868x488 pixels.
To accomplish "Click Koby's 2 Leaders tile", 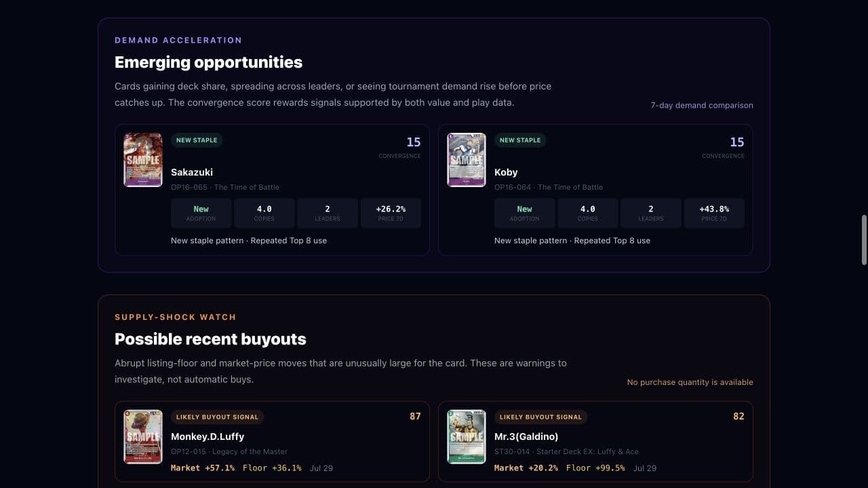I will [651, 213].
